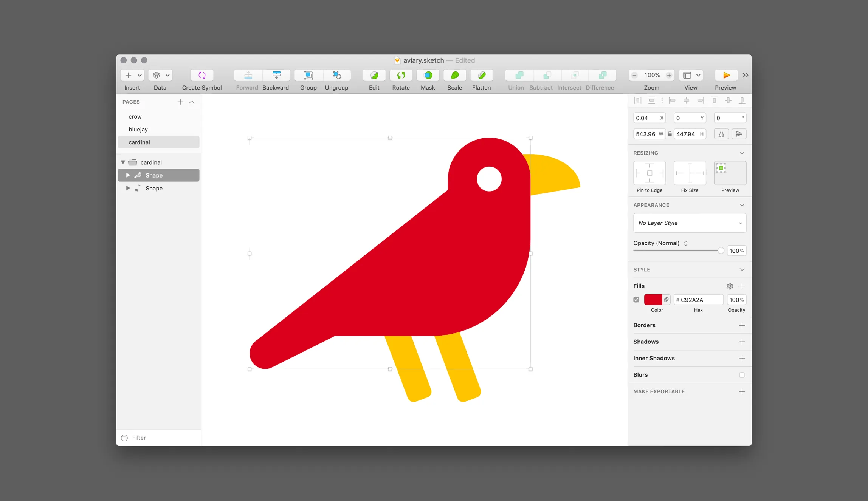Switch to the bluejay page
This screenshot has width=868, height=501.
tap(138, 129)
